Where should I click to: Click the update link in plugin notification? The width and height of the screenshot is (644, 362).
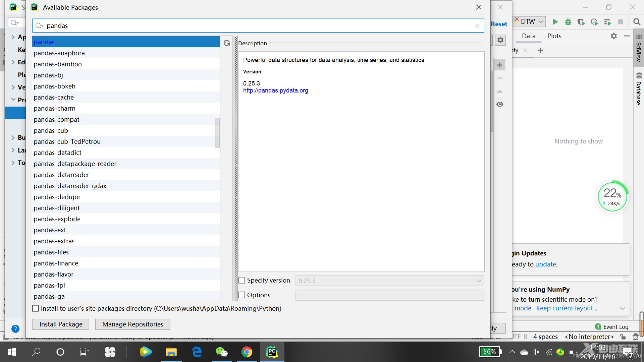pyautogui.click(x=545, y=264)
